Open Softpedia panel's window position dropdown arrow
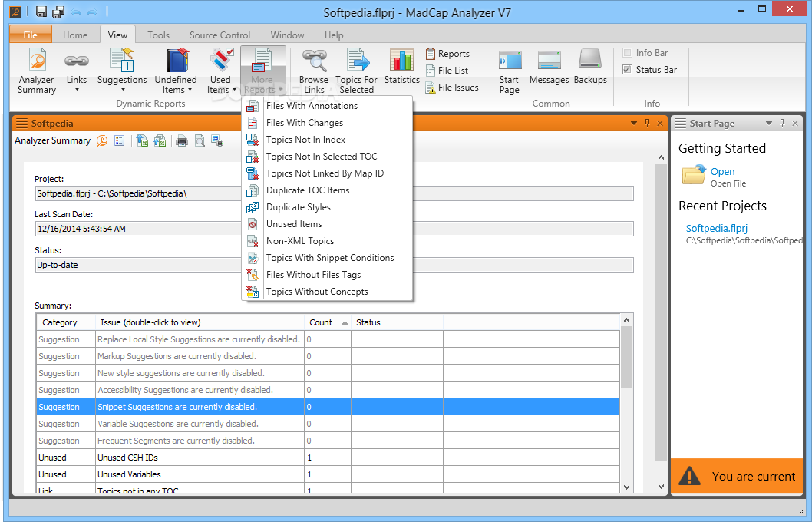Image resolution: width=812 pixels, height=522 pixels. coord(634,124)
